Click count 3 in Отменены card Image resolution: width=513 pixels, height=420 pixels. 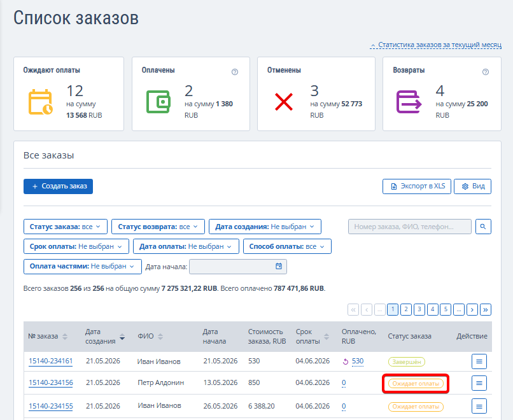[x=314, y=90]
